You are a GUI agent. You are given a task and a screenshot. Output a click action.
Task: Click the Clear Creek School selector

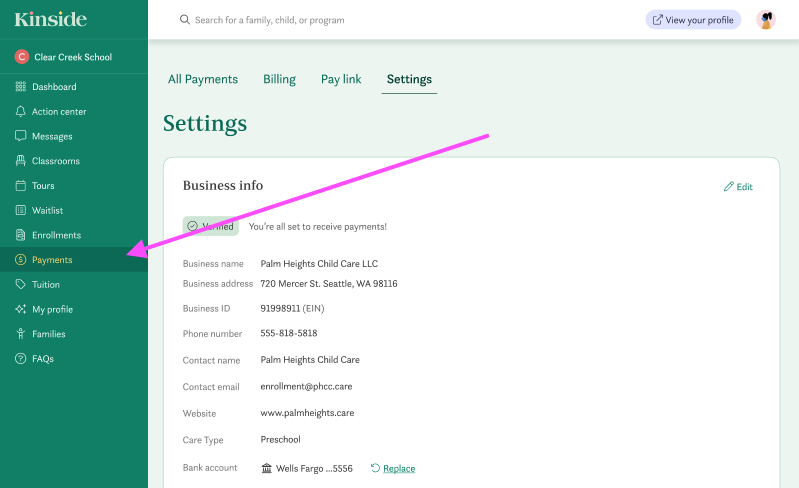click(x=72, y=57)
